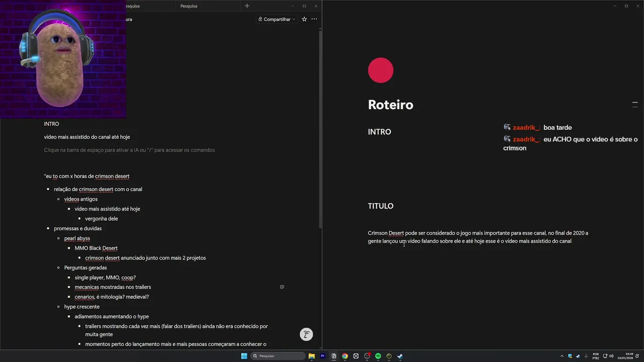Click 'trailers mostrando cada vez mais' bullet
Viewport: 644px width, 362px height.
pos(176,330)
